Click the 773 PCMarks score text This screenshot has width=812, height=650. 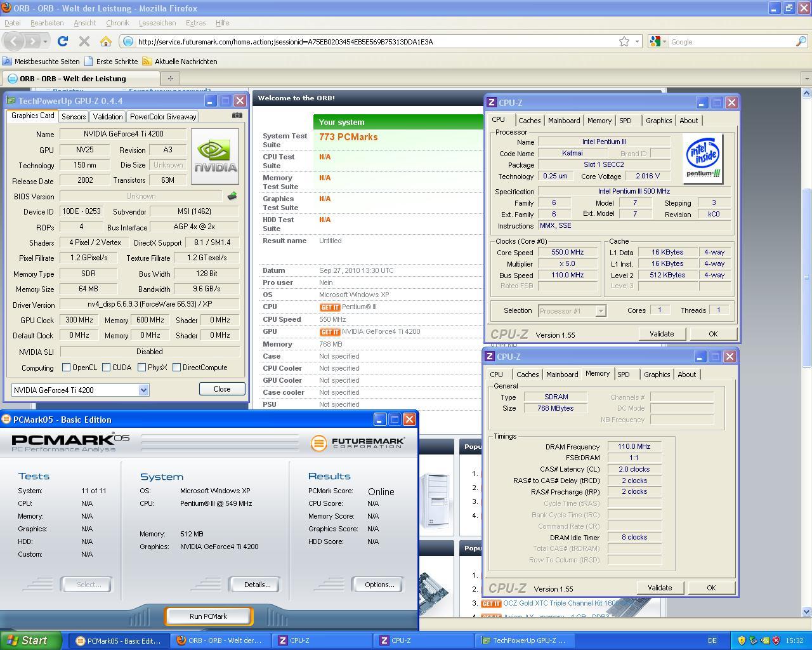348,137
